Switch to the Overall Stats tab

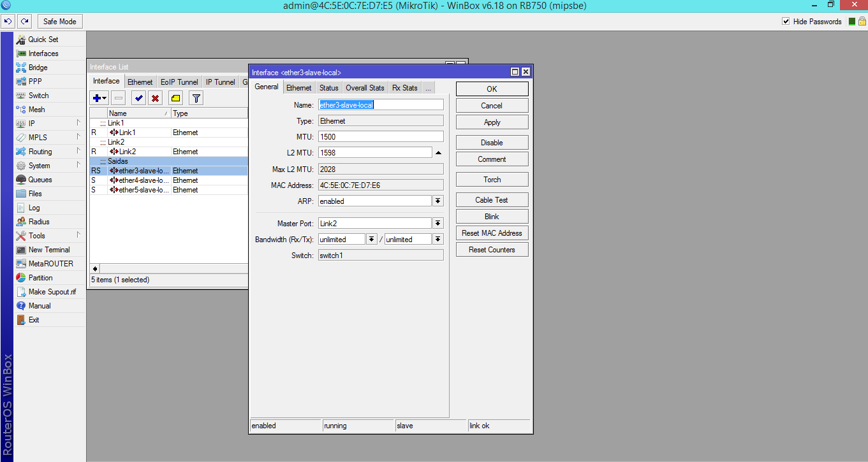(x=365, y=88)
